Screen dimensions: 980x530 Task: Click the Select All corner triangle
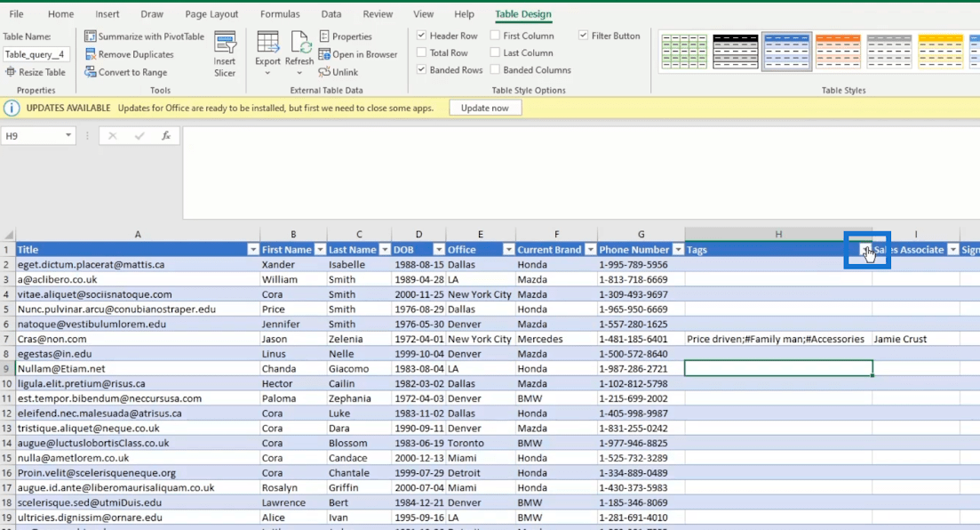(x=8, y=234)
